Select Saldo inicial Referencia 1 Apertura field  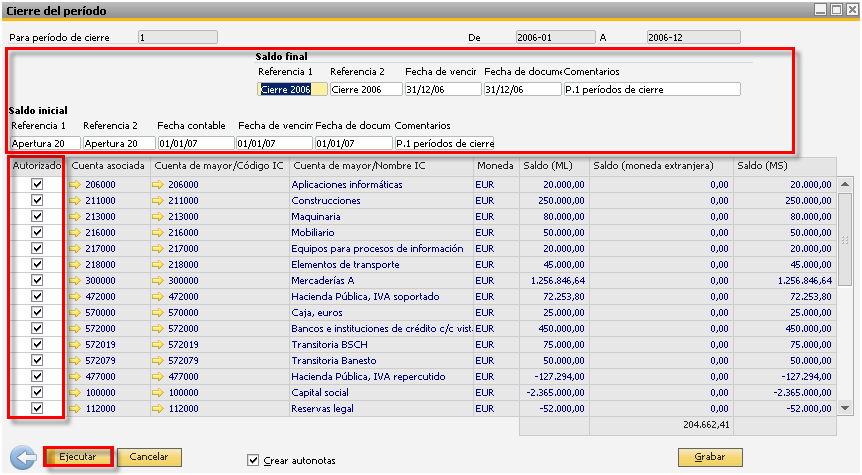click(x=45, y=143)
